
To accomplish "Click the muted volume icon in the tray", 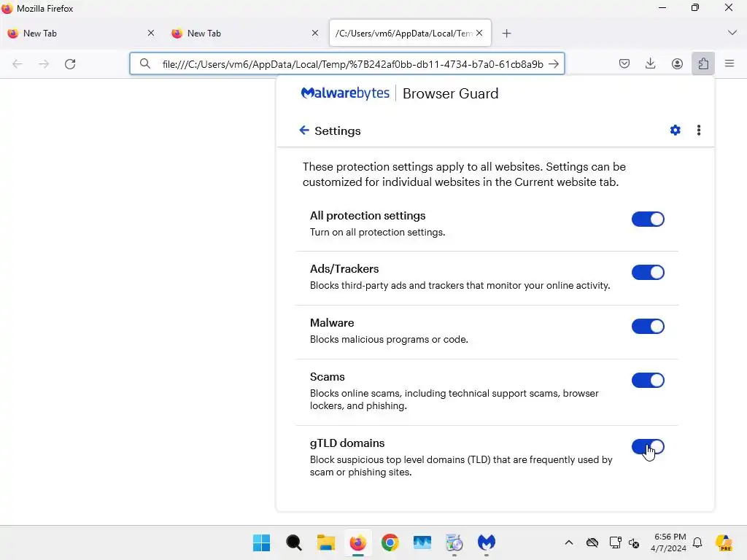I will (634, 542).
